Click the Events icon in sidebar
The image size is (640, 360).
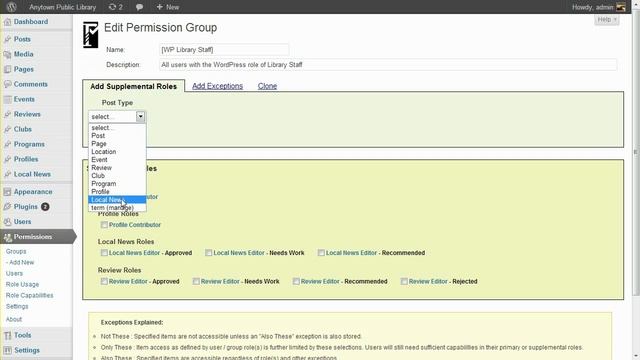pos(7,99)
